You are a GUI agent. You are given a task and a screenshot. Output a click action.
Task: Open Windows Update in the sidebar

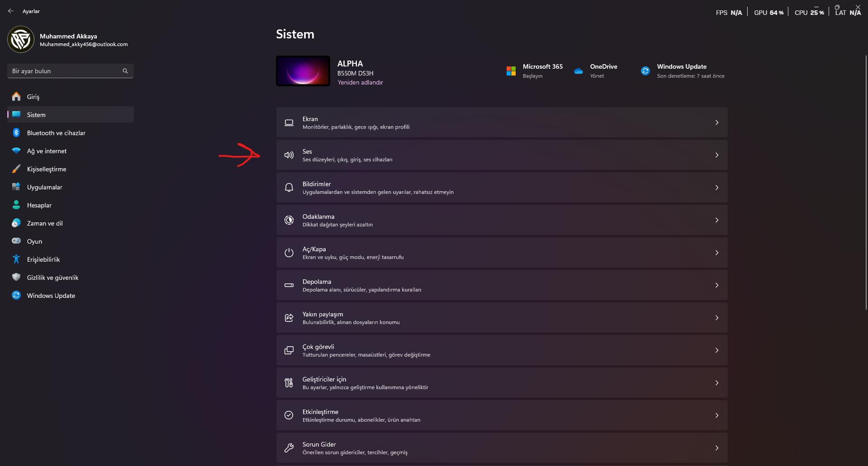tap(71, 295)
